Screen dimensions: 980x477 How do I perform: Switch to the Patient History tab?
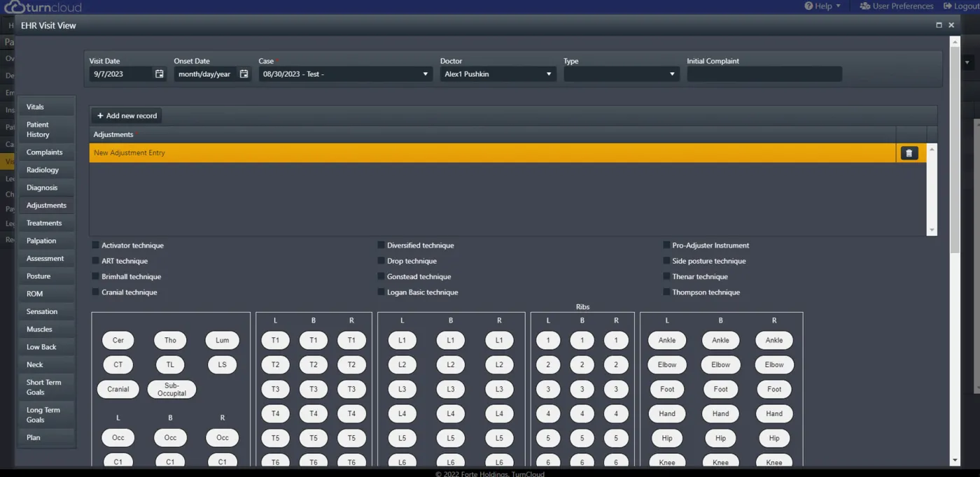pyautogui.click(x=46, y=129)
